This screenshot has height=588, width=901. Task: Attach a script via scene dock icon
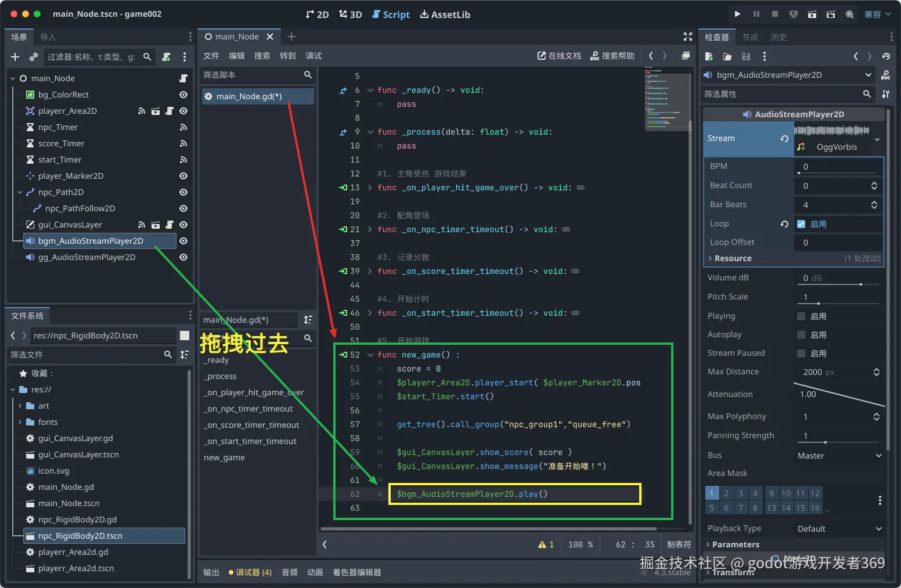(167, 57)
